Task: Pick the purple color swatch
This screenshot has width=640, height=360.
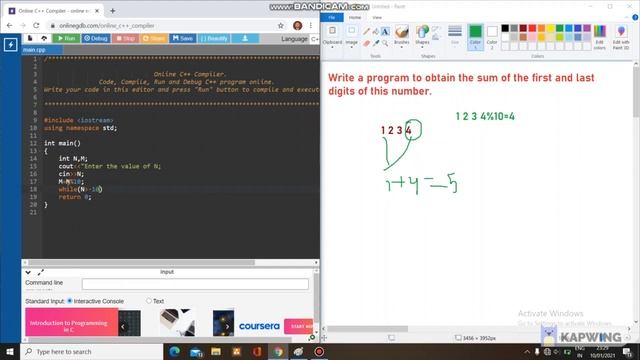Action: [587, 28]
